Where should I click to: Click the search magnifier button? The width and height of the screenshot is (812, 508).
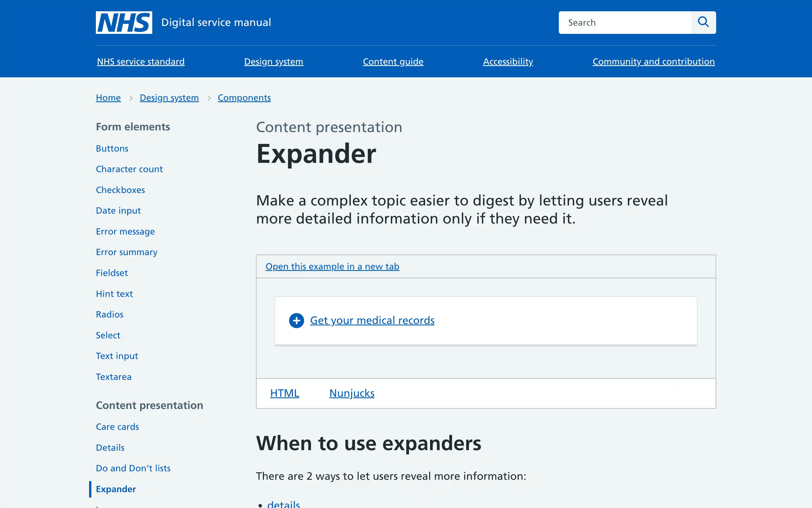(703, 23)
